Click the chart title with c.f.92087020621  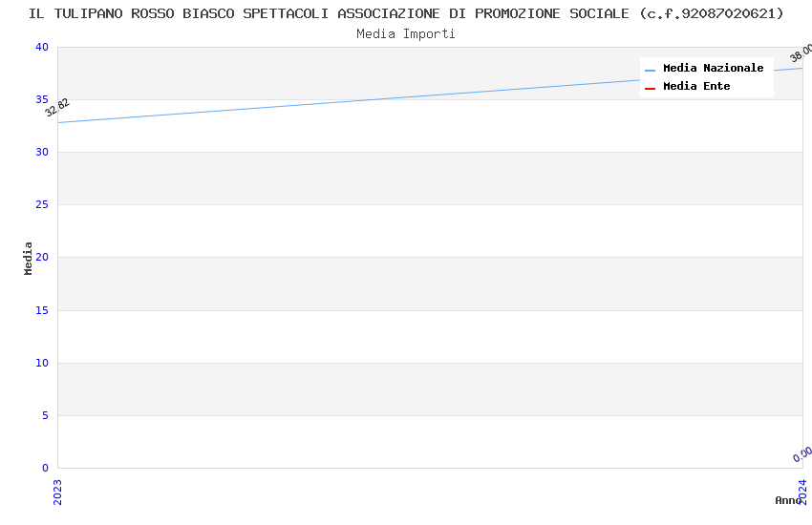[406, 13]
